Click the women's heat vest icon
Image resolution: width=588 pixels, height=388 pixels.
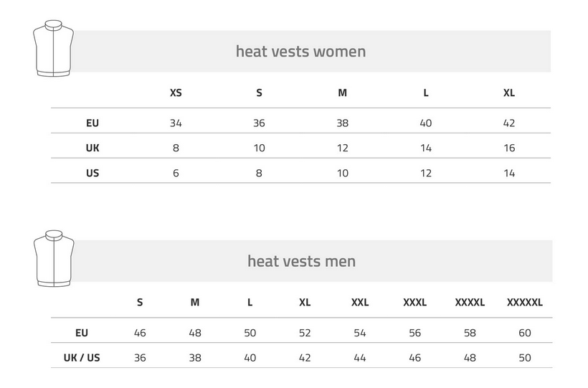point(53,48)
